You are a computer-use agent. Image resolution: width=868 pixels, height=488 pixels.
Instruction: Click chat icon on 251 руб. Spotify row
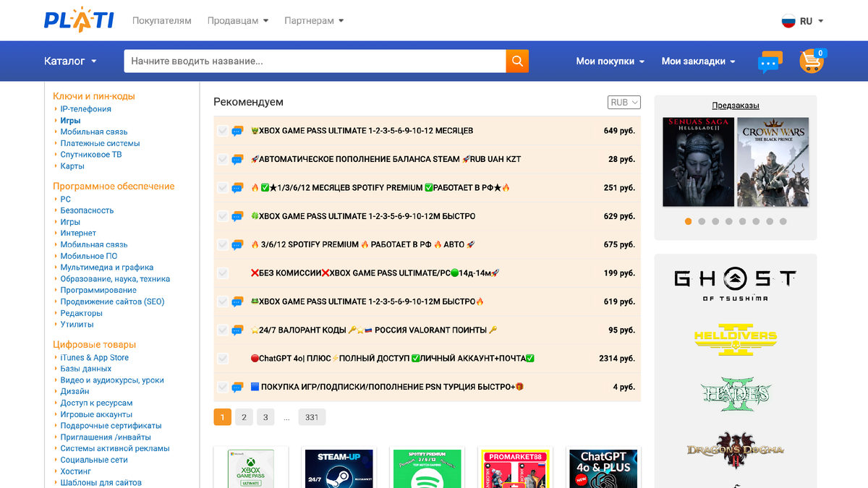(x=237, y=188)
